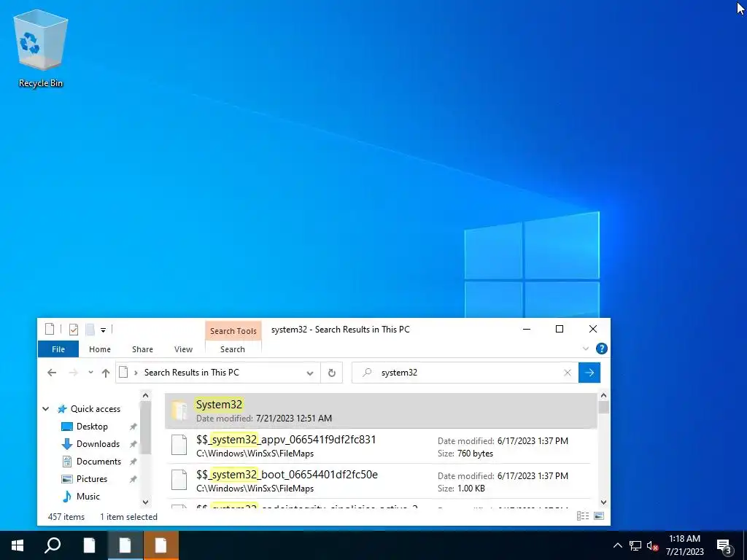This screenshot has width=747, height=560.
Task: Click the orange highlighted taskbar icon
Action: [x=160, y=545]
